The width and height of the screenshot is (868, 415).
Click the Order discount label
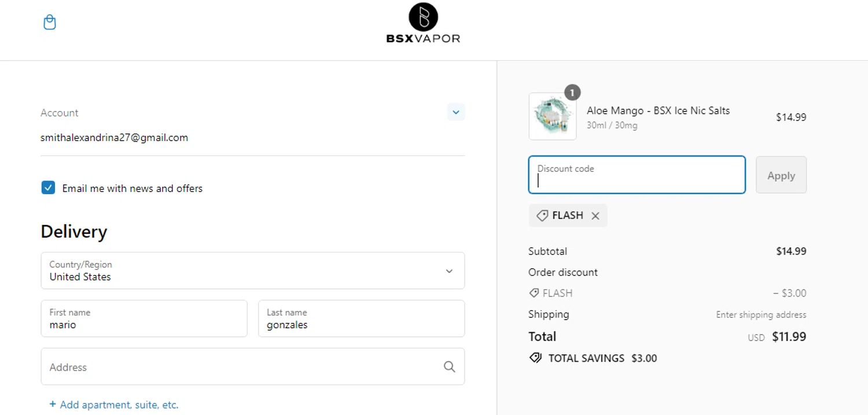coord(563,272)
